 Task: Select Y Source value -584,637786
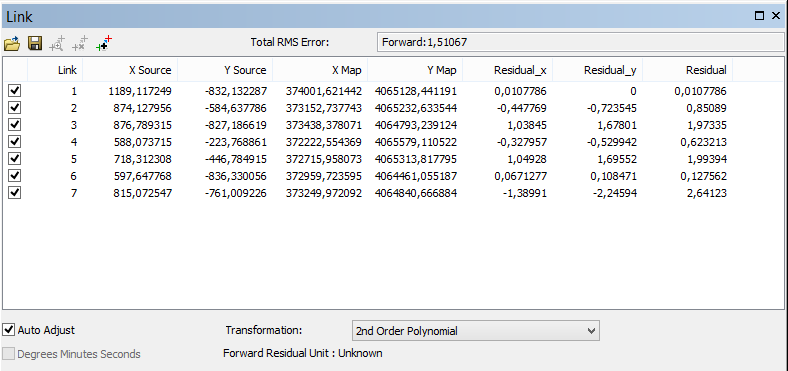click(236, 108)
